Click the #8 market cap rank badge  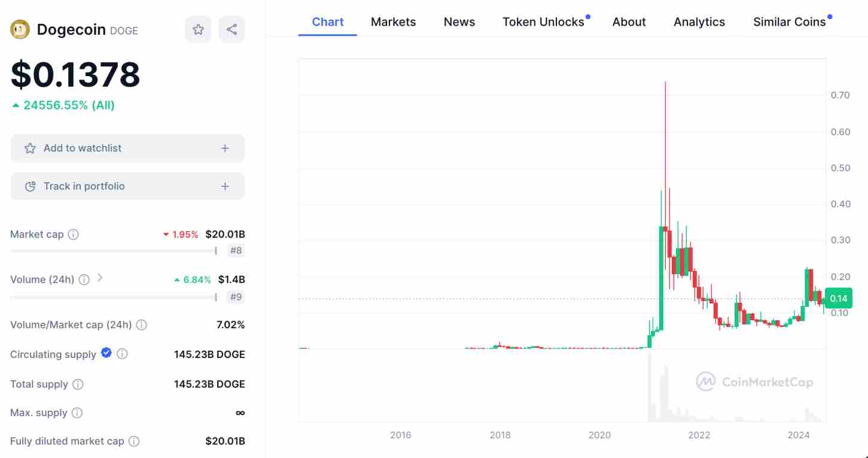236,251
